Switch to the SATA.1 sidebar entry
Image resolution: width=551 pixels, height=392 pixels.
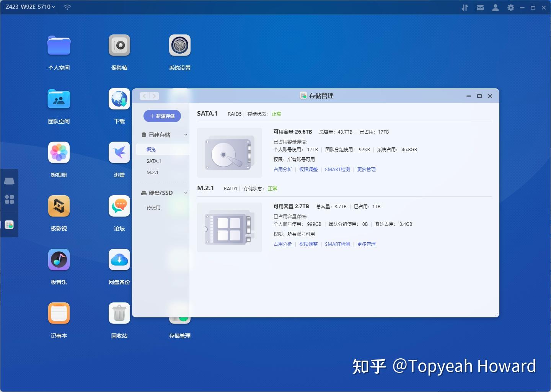pyautogui.click(x=153, y=161)
